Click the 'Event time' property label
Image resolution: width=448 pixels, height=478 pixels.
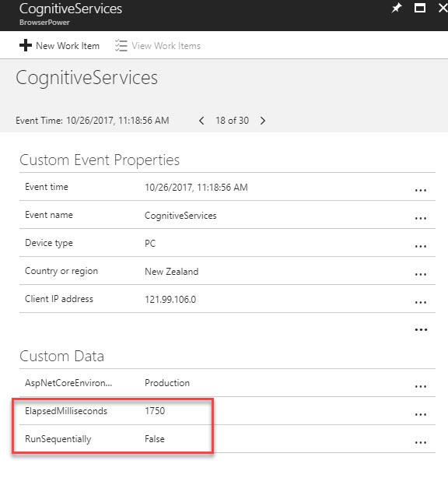coord(47,187)
